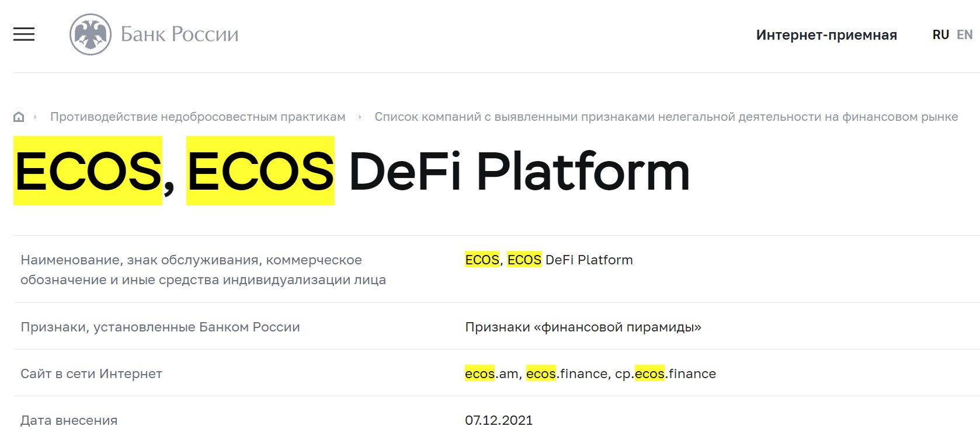The width and height of the screenshot is (980, 440).
Task: Click the date value 07.12.2021
Action: click(x=499, y=420)
